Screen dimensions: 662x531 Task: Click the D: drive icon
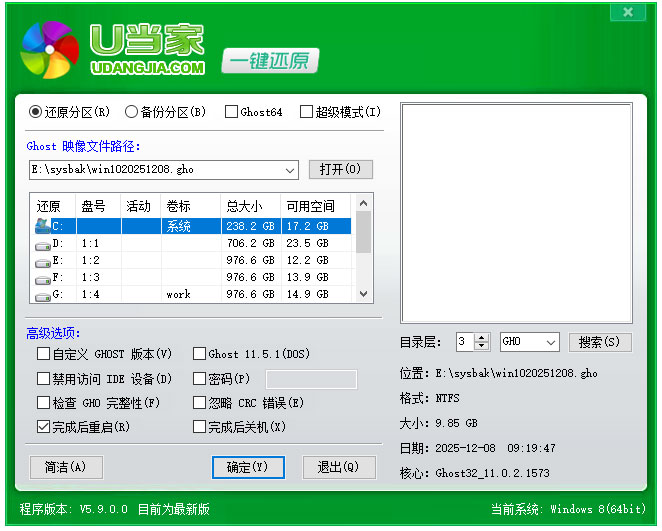point(43,245)
